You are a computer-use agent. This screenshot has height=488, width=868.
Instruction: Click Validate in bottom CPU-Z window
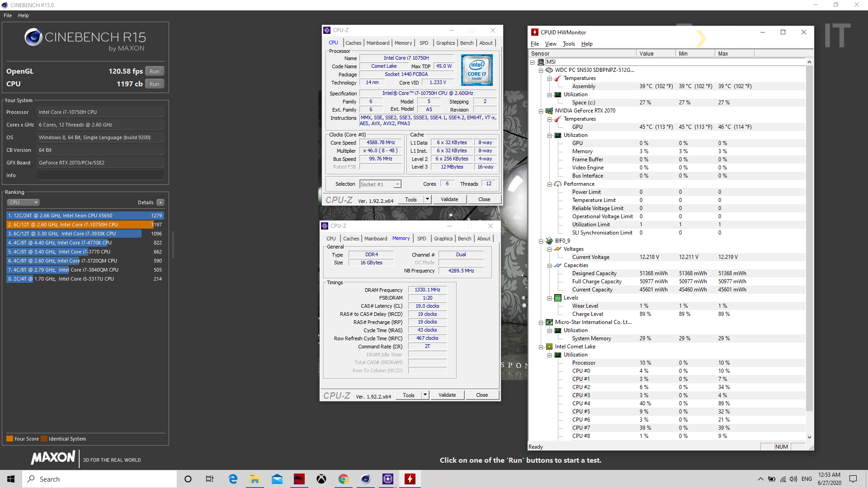click(x=447, y=395)
